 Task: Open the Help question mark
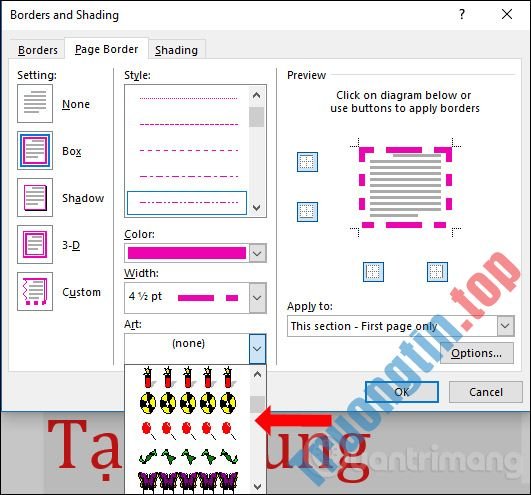(462, 14)
